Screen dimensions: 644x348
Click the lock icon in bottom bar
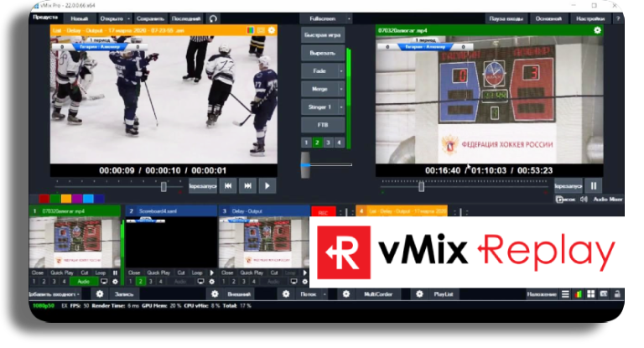tap(617, 294)
